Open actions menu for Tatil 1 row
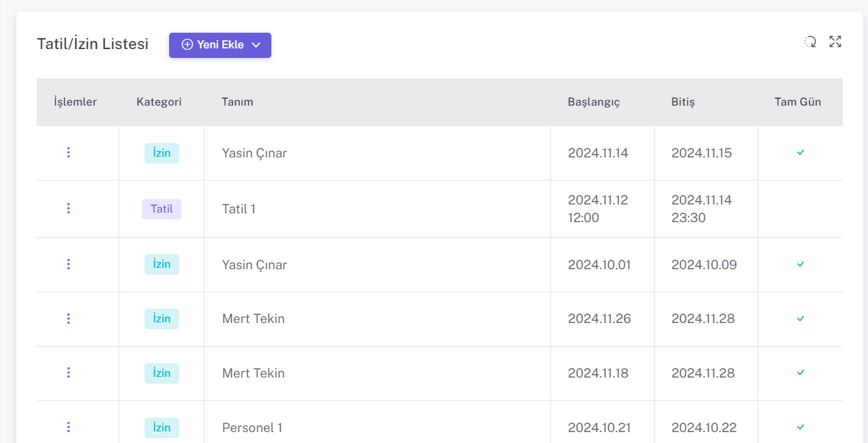 click(68, 209)
